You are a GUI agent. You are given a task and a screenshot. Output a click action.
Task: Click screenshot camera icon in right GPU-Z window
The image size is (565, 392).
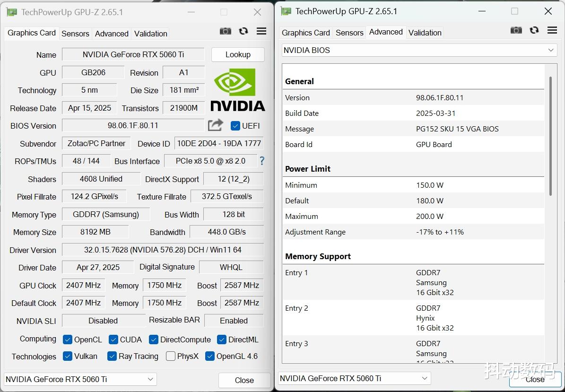[x=516, y=30]
